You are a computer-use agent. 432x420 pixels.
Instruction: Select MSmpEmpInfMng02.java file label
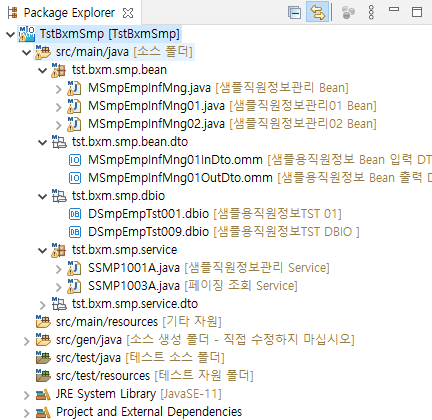point(156,124)
